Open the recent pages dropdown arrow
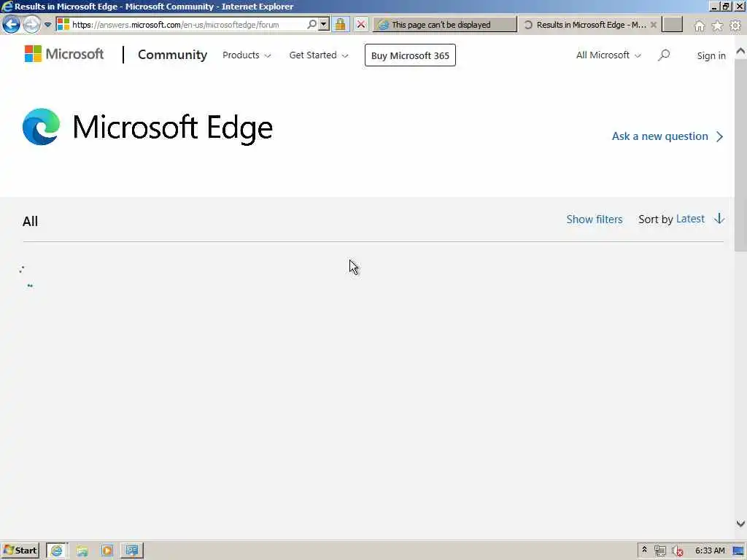 tap(47, 25)
